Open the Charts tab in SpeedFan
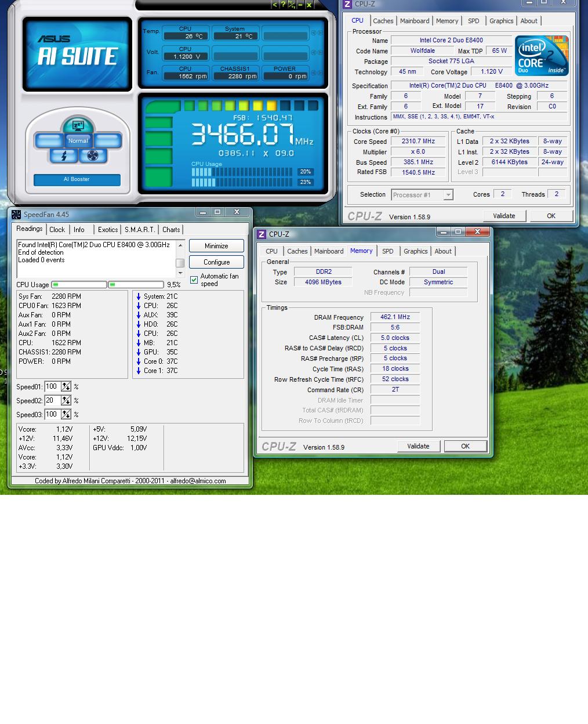 coord(171,230)
